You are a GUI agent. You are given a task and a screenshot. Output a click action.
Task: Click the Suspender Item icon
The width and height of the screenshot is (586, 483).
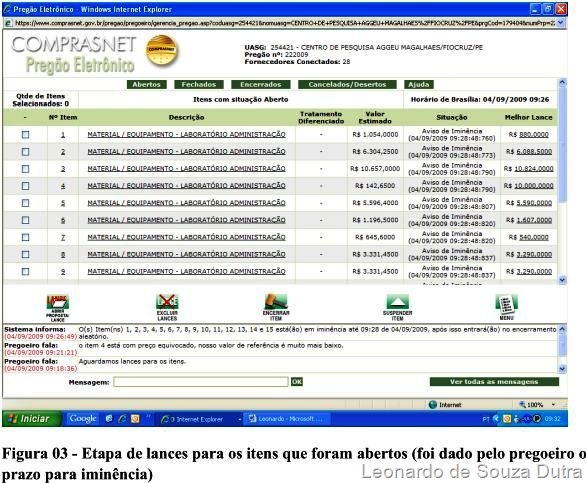[397, 308]
